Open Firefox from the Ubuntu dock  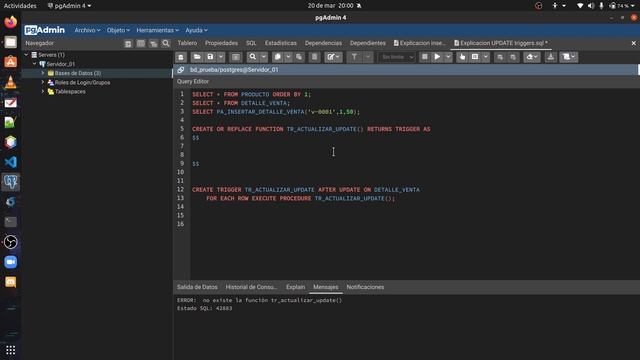[x=11, y=22]
